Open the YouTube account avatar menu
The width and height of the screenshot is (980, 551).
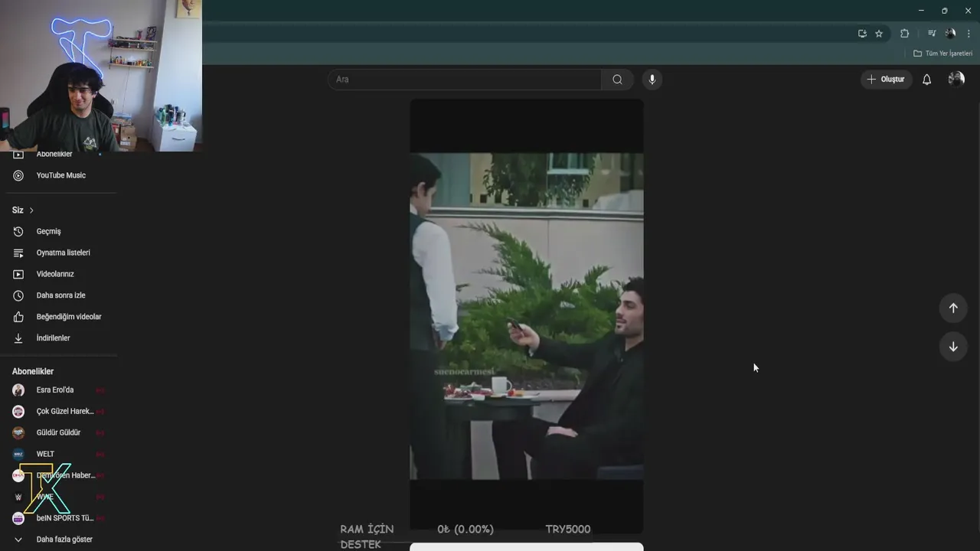pos(956,79)
